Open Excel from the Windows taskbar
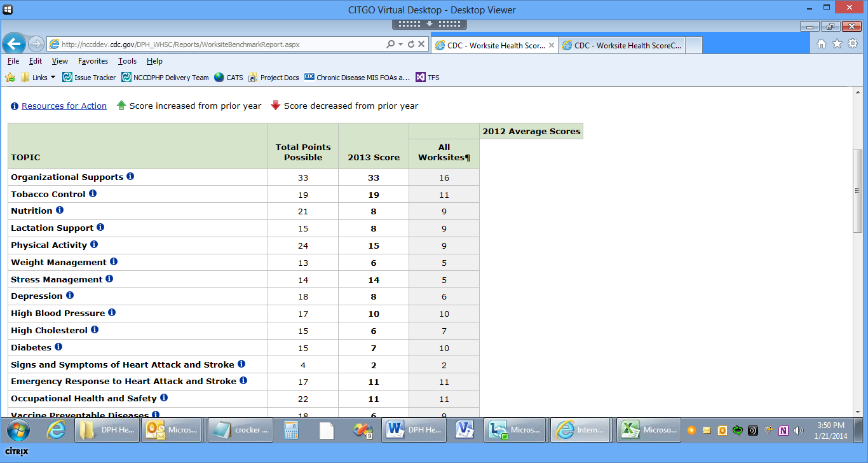 [x=649, y=430]
